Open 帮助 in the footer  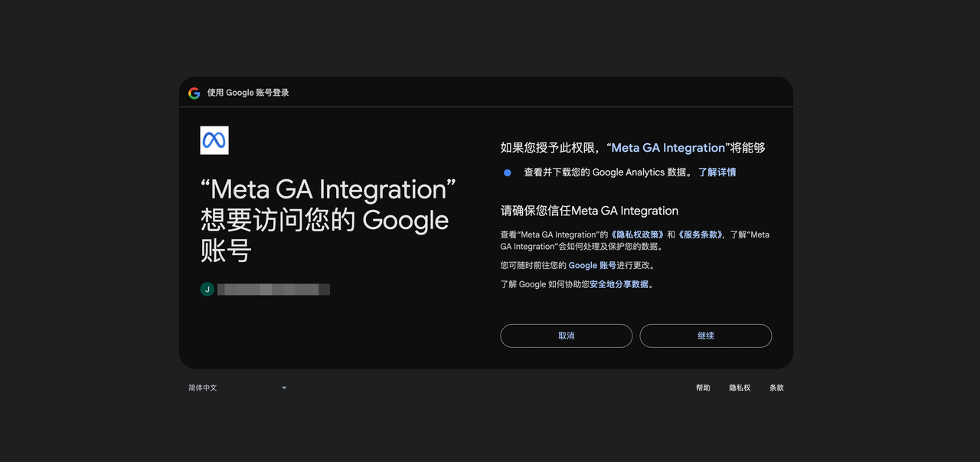click(x=703, y=388)
